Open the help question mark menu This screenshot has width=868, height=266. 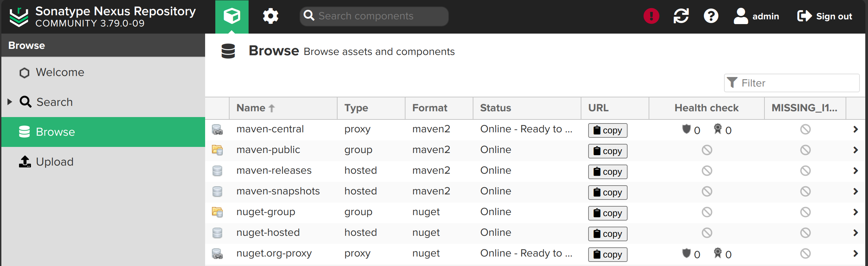[711, 16]
